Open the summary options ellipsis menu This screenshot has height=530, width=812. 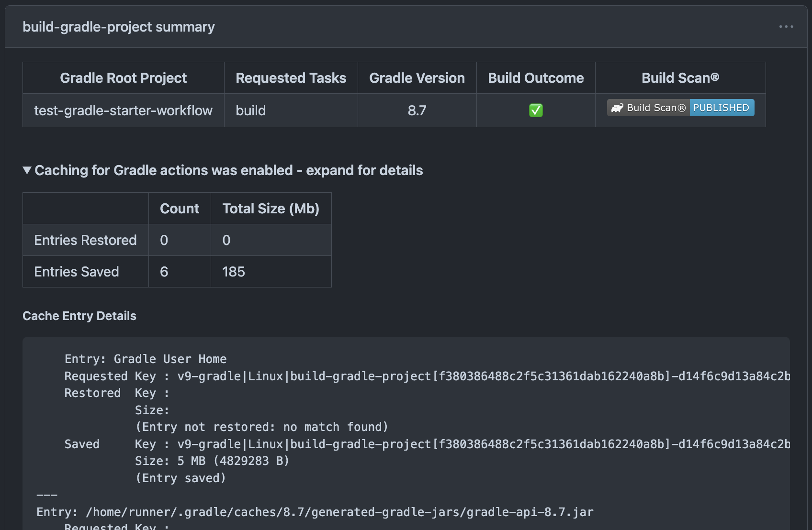786,27
